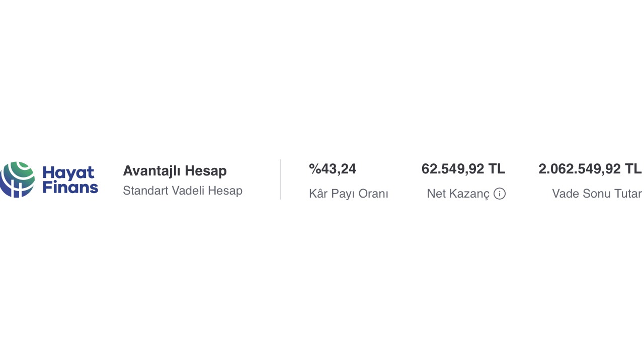Click the word "Tutar" in the maturity label

click(x=628, y=194)
